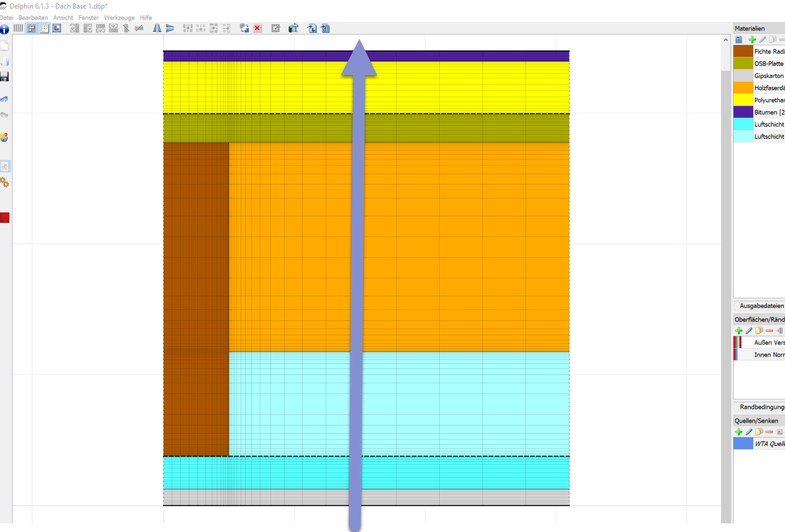Click the red X delete assignment icon
The image size is (785, 532).
257,28
